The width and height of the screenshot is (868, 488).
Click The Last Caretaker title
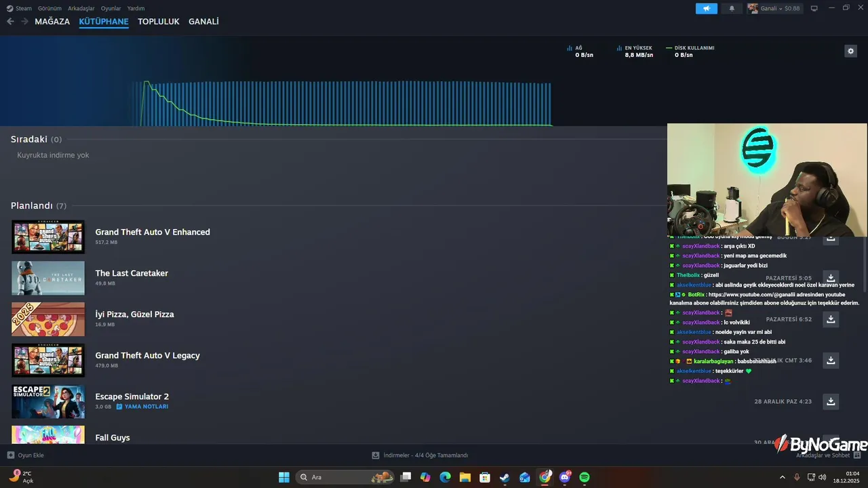[x=132, y=273]
